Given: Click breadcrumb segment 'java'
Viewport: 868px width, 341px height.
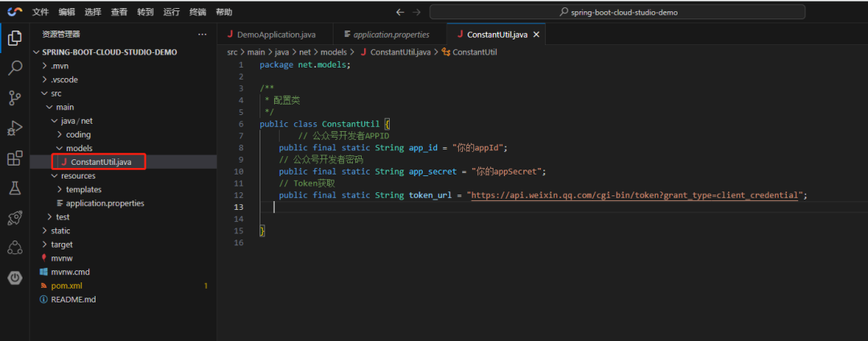Looking at the screenshot, I should click(283, 52).
